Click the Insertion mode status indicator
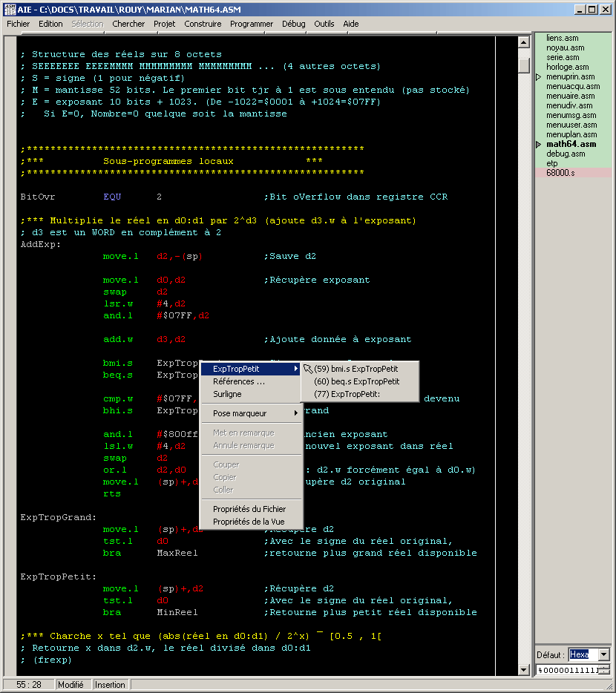616x693 pixels. point(110,685)
